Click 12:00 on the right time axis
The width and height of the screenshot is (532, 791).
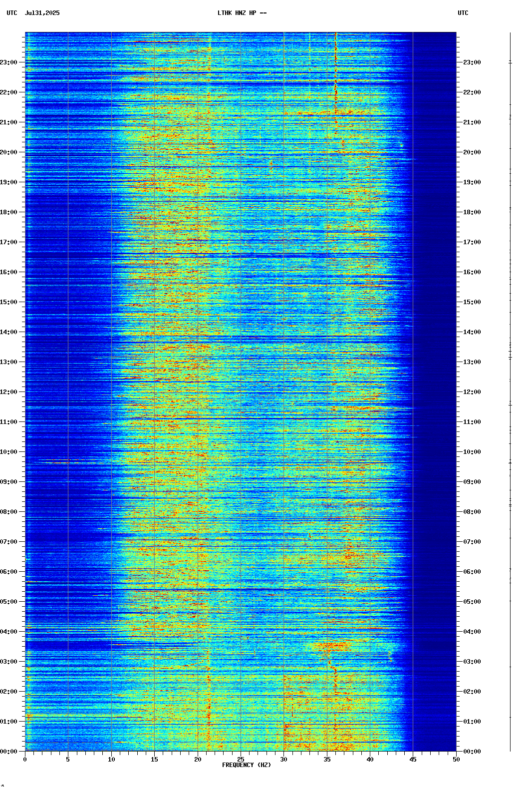tap(472, 392)
